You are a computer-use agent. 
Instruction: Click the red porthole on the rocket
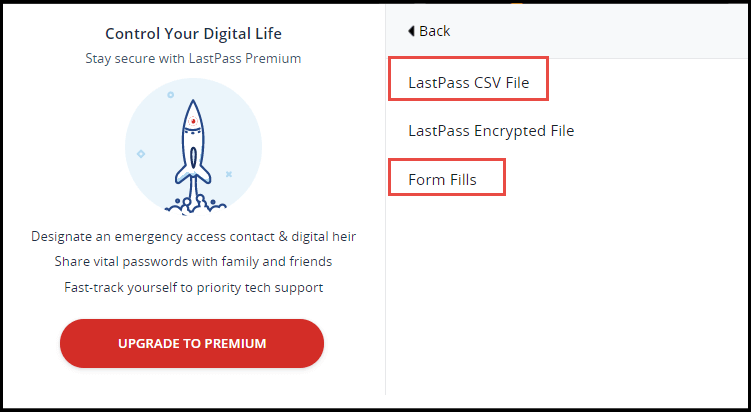[x=193, y=121]
